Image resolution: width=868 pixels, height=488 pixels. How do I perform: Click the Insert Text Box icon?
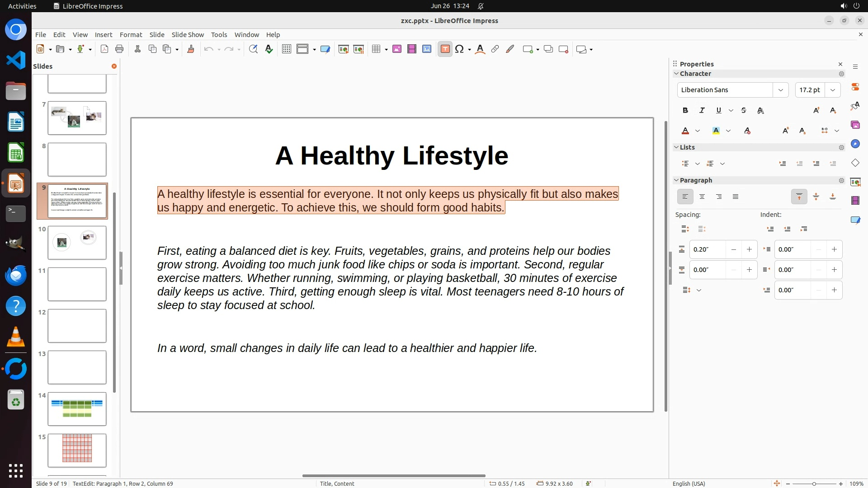point(445,49)
